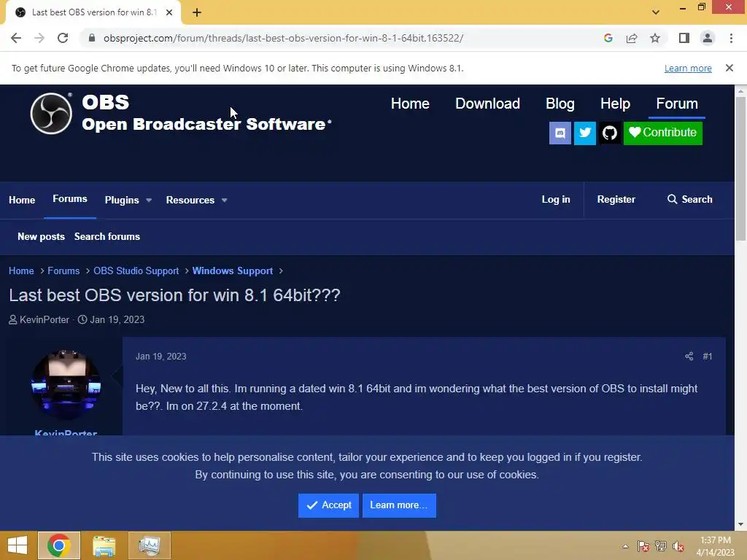Open the Plugins nav item
The image size is (747, 560).
pyautogui.click(x=122, y=200)
